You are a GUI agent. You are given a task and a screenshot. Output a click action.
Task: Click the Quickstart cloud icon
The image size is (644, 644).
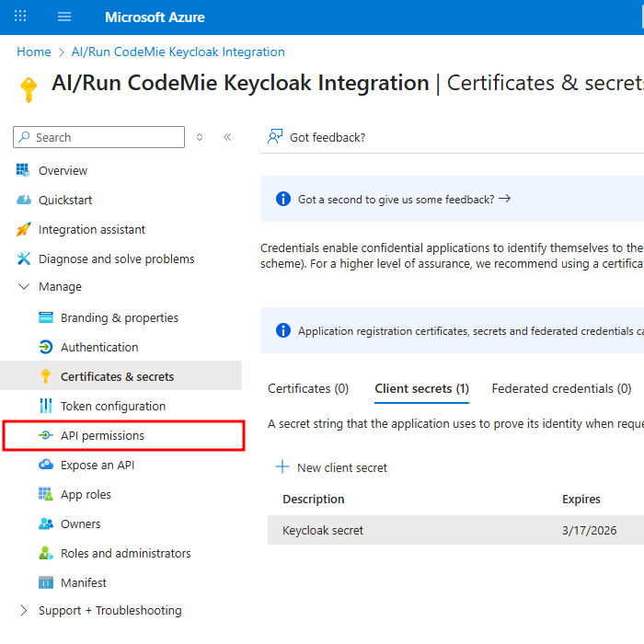(x=23, y=200)
